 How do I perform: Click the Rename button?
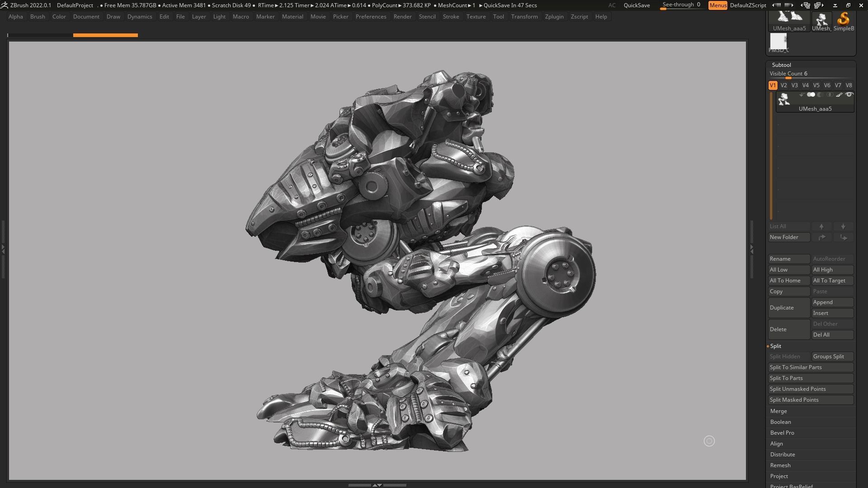pos(789,259)
